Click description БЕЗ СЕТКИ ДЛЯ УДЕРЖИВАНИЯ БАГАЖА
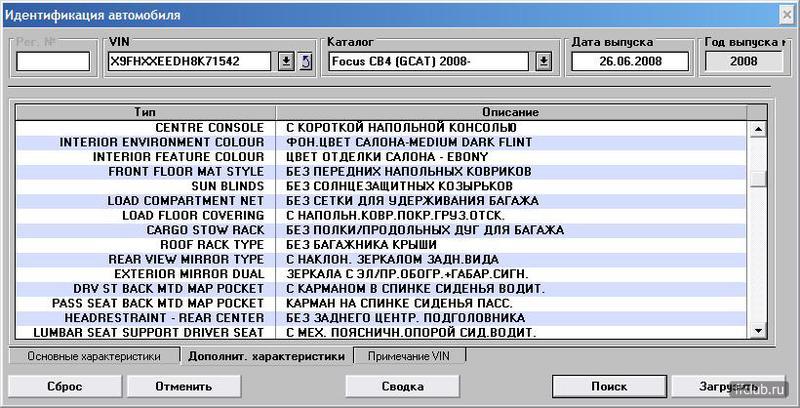This screenshot has width=800, height=408. tap(412, 201)
